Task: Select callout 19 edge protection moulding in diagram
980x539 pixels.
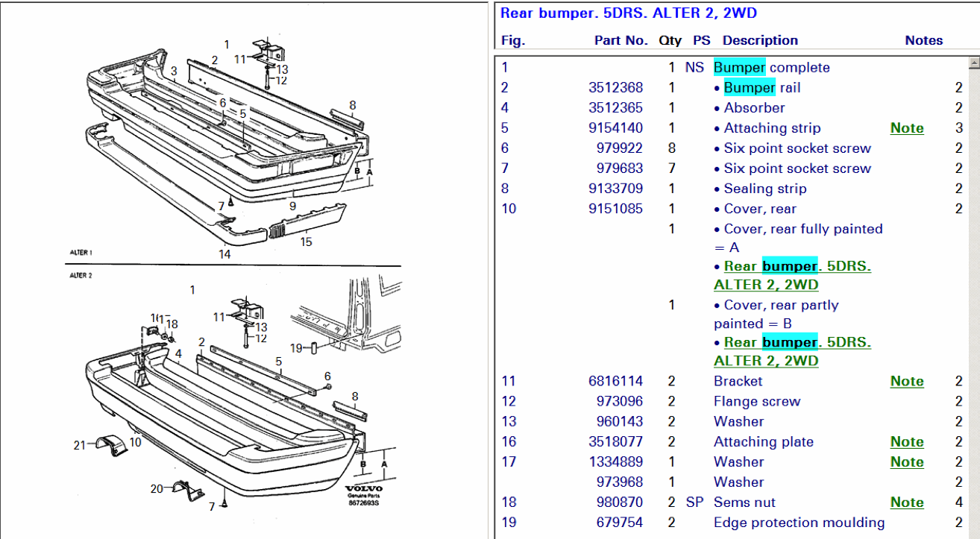Action: pyautogui.click(x=295, y=347)
